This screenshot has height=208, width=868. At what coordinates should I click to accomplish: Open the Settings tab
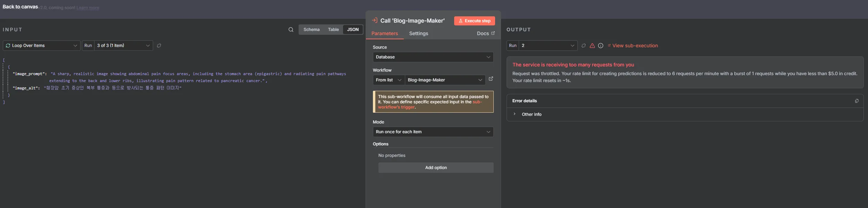pos(418,33)
